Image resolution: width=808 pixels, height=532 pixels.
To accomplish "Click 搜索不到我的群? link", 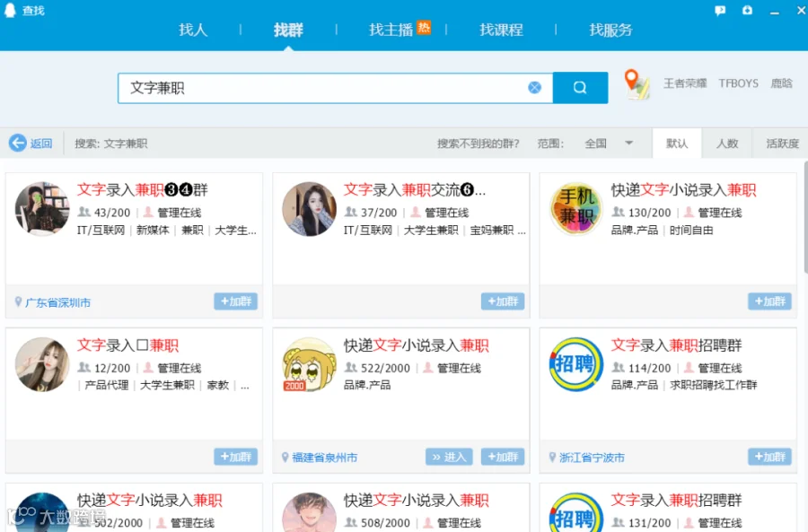I will pyautogui.click(x=479, y=144).
